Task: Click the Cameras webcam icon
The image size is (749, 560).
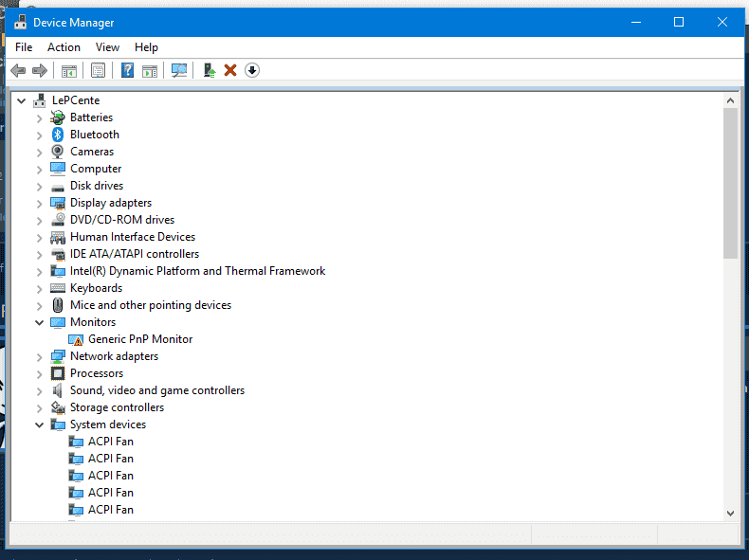Action: pyautogui.click(x=58, y=152)
